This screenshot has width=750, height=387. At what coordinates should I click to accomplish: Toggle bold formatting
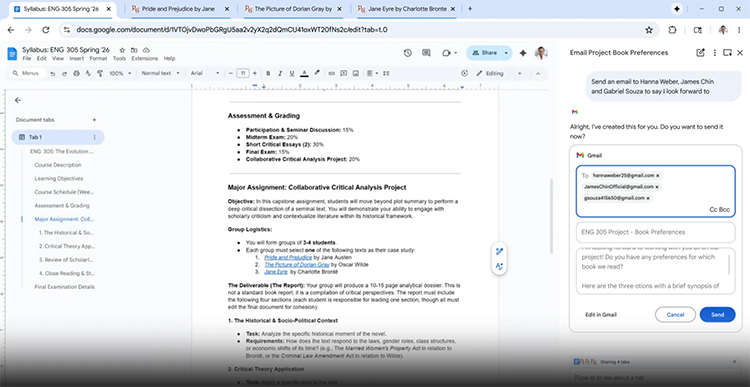click(268, 73)
